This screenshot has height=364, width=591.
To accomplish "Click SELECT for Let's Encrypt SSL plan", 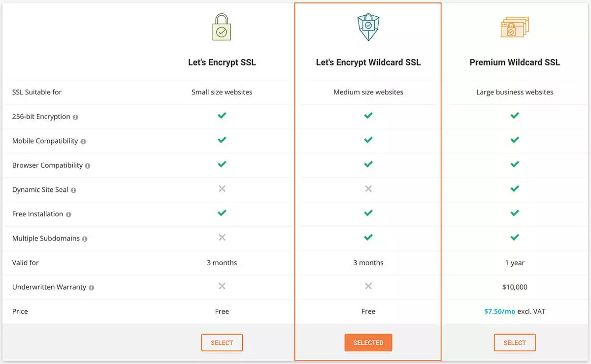I will [222, 342].
